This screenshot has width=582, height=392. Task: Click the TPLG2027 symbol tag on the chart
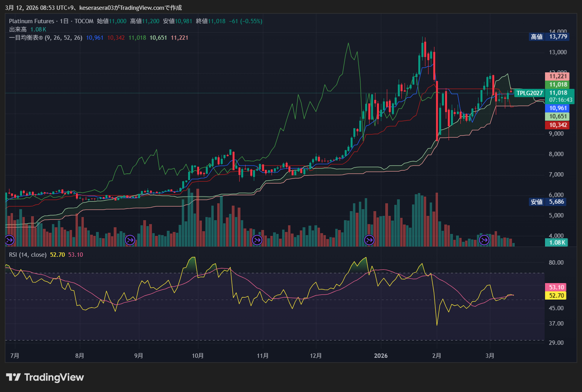click(530, 93)
